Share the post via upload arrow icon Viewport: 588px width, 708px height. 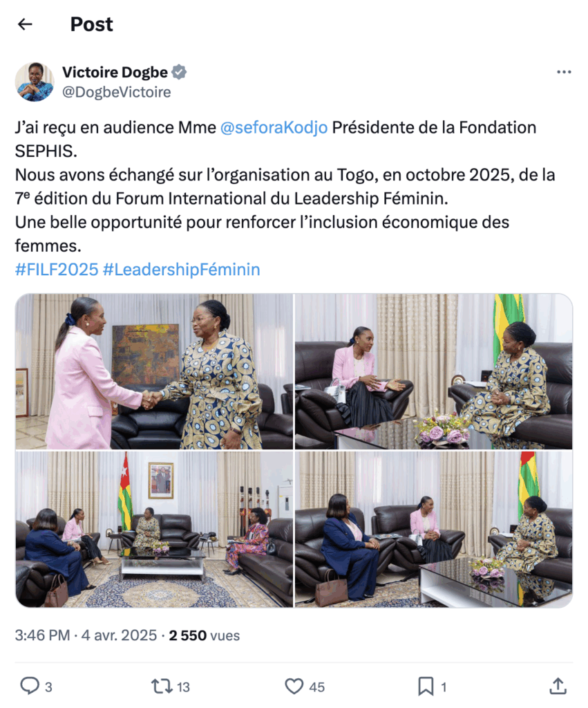click(558, 686)
